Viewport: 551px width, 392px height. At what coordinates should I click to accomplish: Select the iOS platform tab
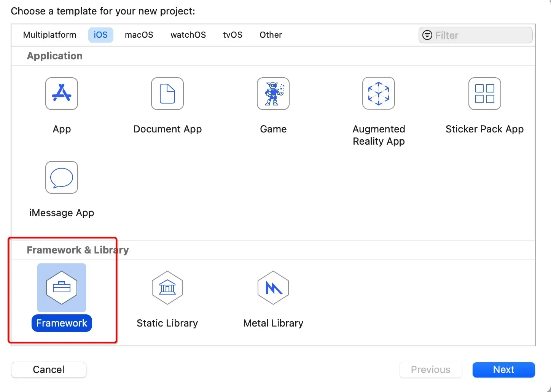coord(100,35)
